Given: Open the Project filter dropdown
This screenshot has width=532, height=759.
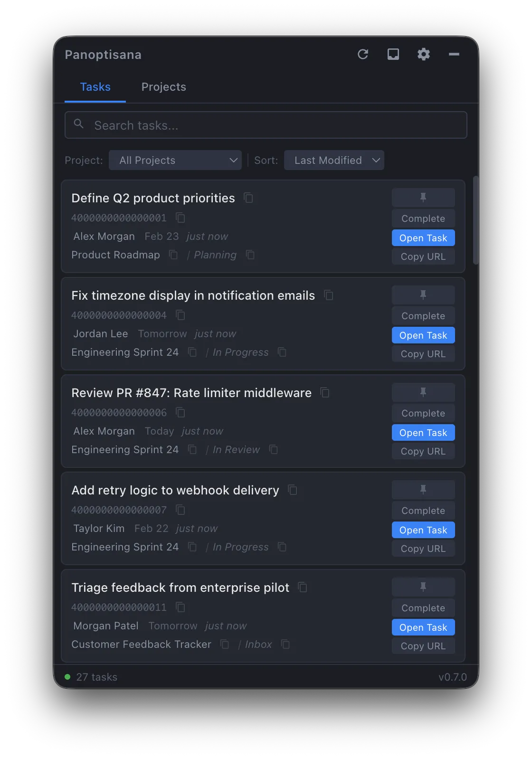Looking at the screenshot, I should 175,160.
